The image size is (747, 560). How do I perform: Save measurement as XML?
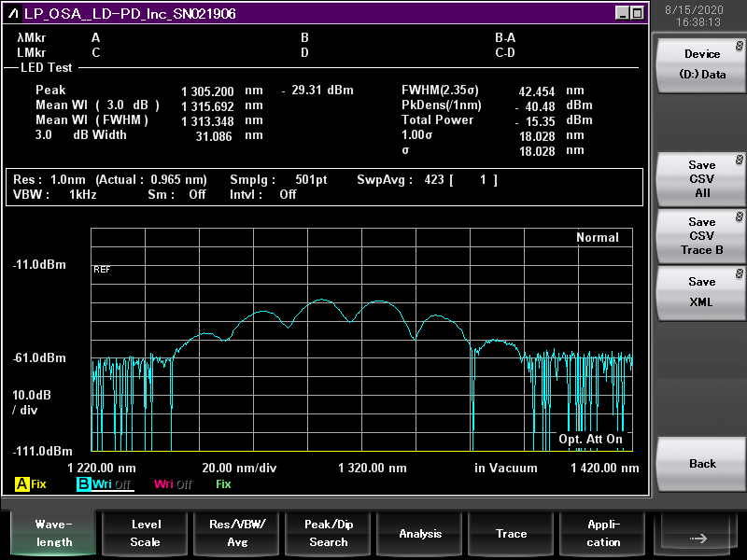(x=702, y=292)
